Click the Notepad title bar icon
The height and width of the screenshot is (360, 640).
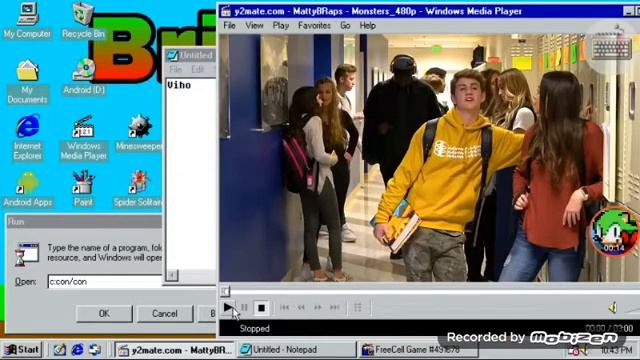[x=173, y=55]
